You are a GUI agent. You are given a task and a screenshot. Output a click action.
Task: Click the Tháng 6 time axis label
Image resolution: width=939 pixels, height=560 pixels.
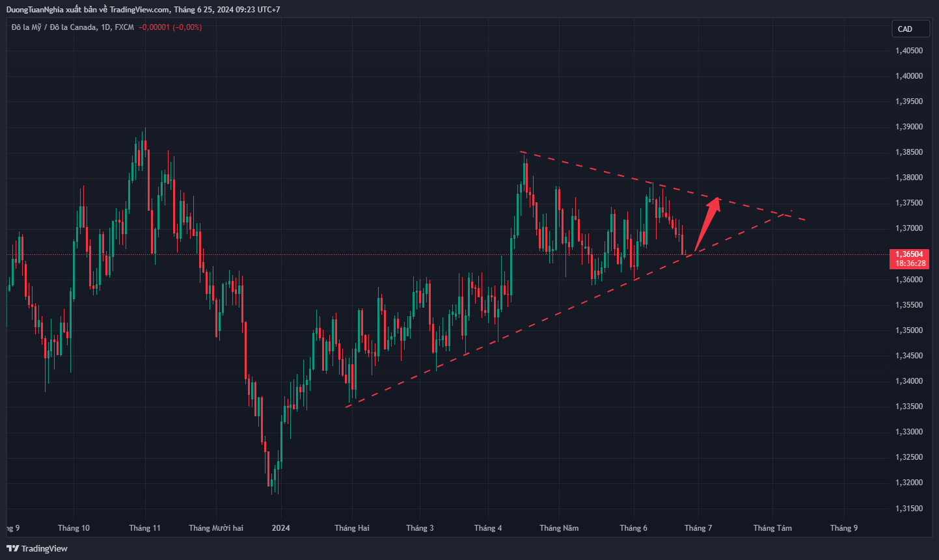click(x=634, y=528)
